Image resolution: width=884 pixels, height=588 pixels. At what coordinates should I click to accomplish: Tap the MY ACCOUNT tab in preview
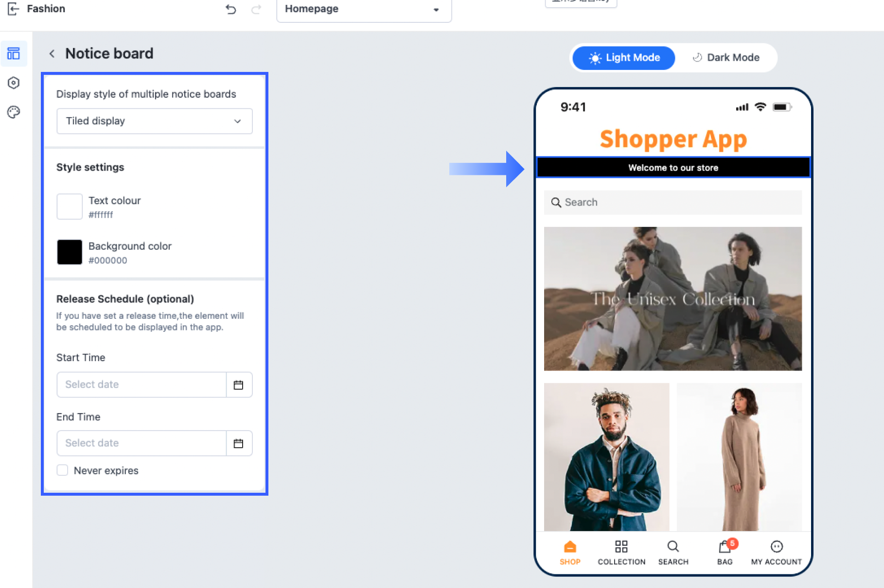pyautogui.click(x=777, y=553)
